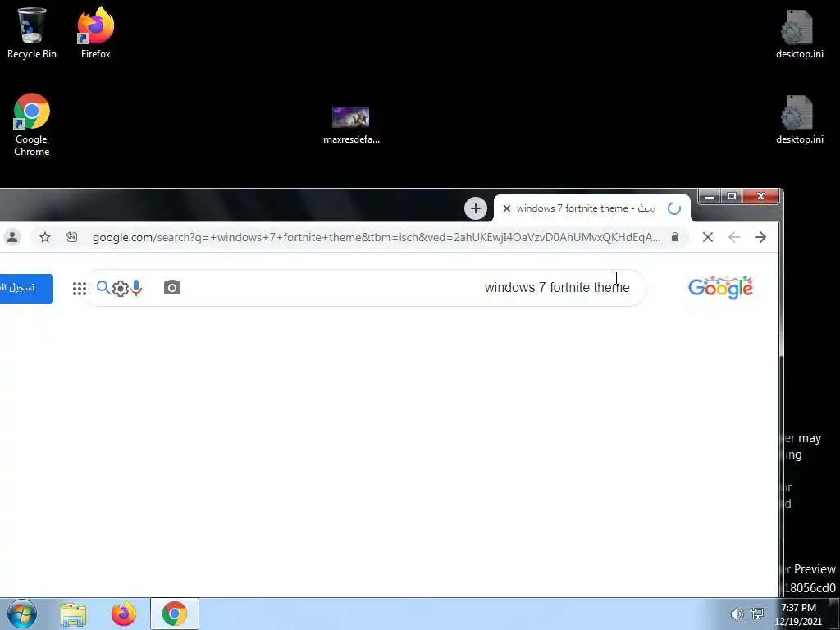The height and width of the screenshot is (630, 840).
Task: Click the Chrome profile avatar icon
Action: (12, 237)
